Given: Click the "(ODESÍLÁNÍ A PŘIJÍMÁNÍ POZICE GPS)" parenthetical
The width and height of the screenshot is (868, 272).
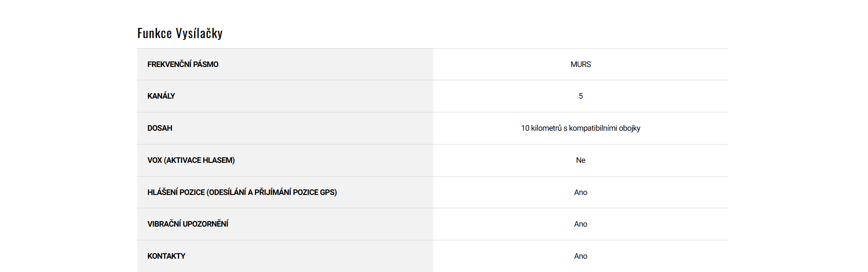Looking at the screenshot, I should [271, 193].
